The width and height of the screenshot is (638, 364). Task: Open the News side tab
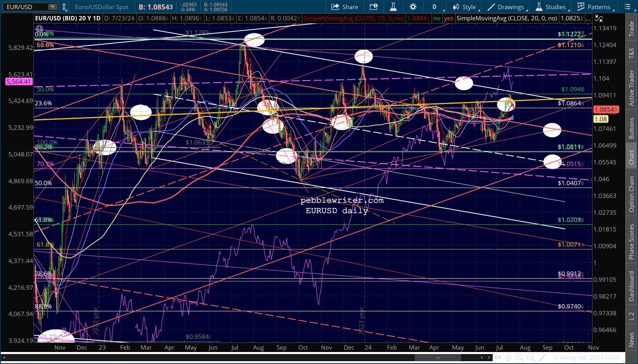[631, 339]
